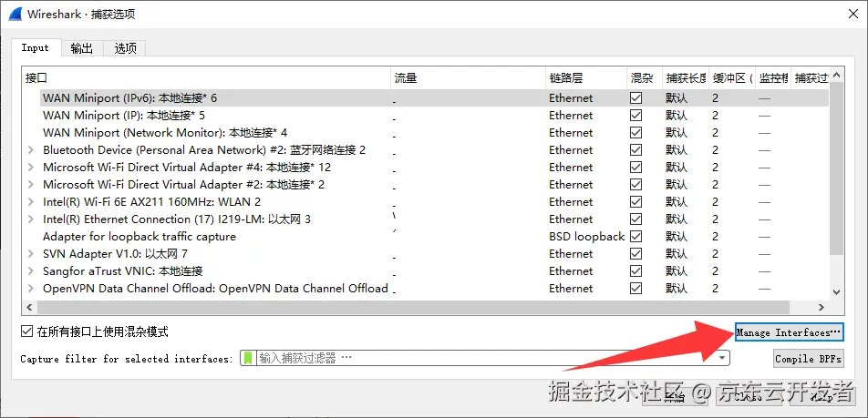Select the Sangfor aTrust VNIC: 本地连接 name
Image resolution: width=868 pixels, height=418 pixels.
(x=123, y=271)
